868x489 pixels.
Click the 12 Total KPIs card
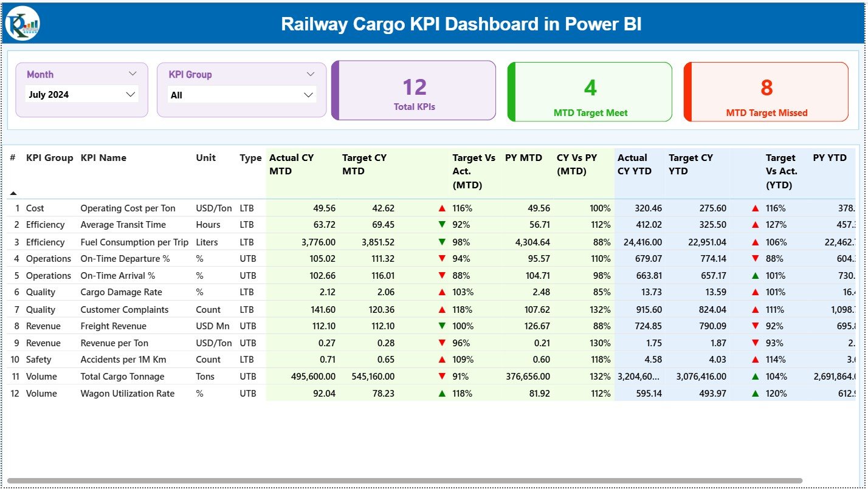click(413, 90)
